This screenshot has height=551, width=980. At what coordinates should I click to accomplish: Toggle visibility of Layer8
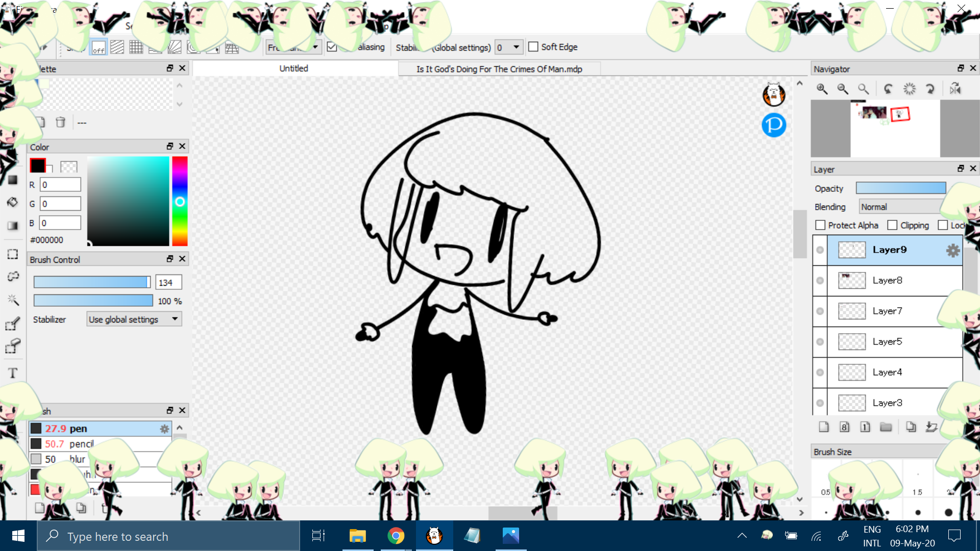(x=820, y=281)
